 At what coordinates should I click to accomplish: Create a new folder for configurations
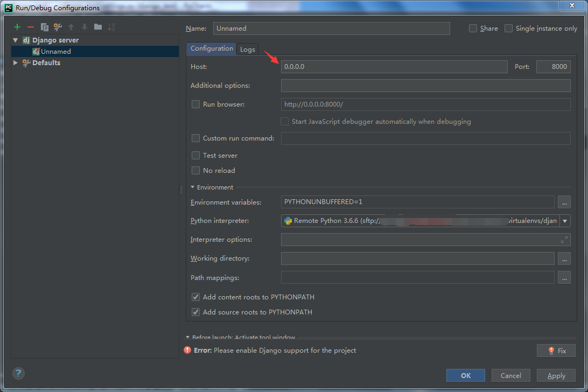98,26
